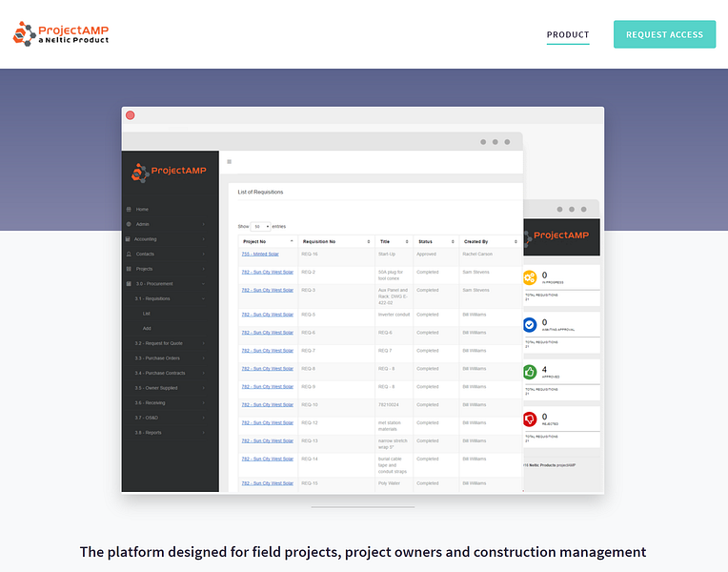Click the REQ-16 requisition number cell
728x572 pixels.
point(310,255)
